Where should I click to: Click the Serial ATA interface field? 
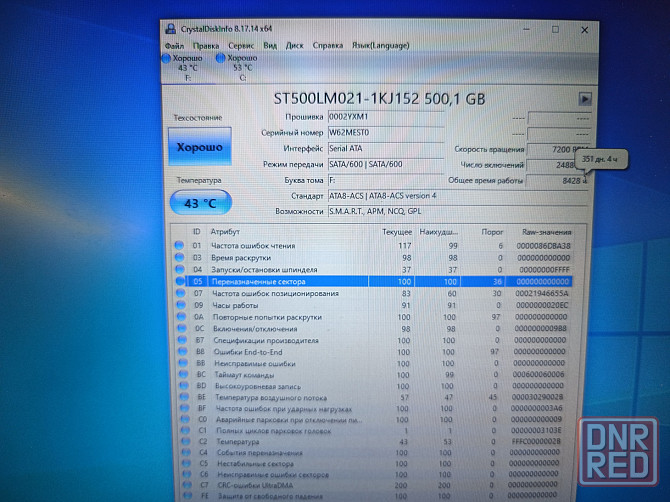(386, 149)
